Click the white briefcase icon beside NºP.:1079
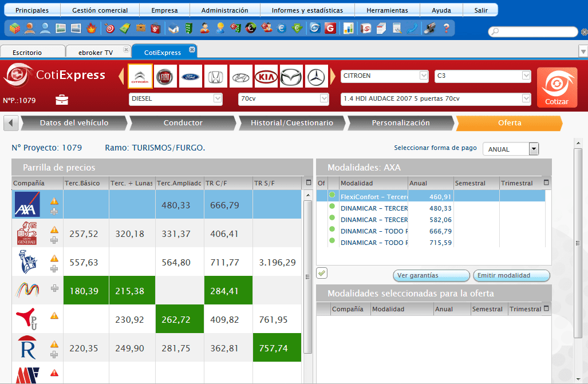The image size is (588, 384). (62, 100)
